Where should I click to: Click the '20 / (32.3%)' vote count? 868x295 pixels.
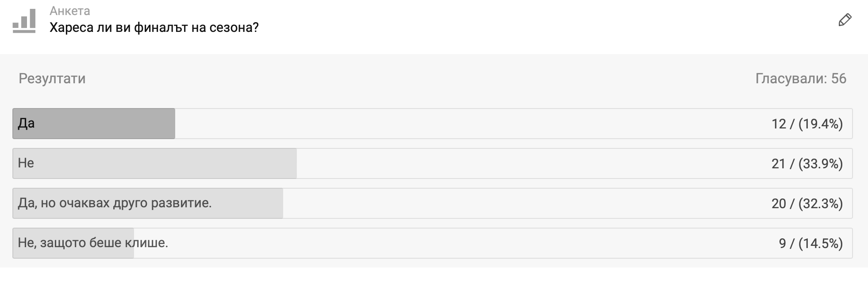click(x=807, y=203)
